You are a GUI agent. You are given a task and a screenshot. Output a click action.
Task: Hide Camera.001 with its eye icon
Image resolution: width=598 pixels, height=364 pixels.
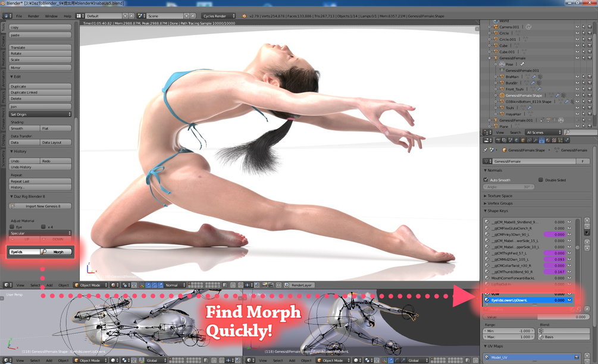pos(577,27)
